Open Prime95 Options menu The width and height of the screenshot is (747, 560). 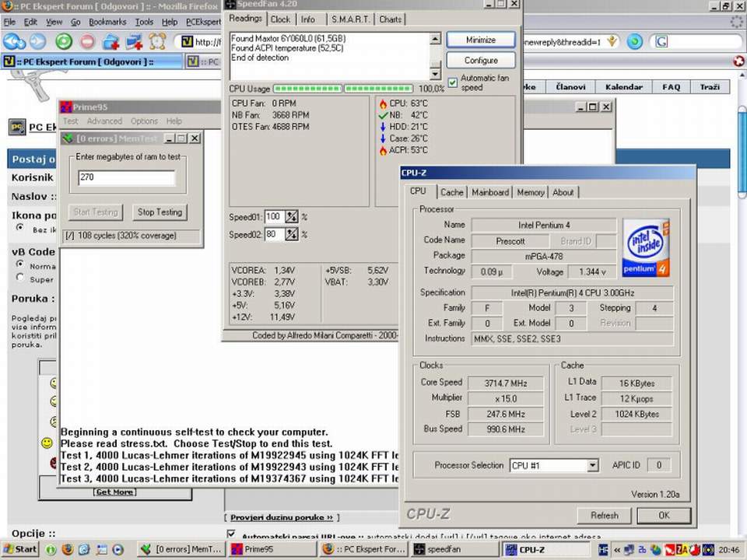point(144,121)
